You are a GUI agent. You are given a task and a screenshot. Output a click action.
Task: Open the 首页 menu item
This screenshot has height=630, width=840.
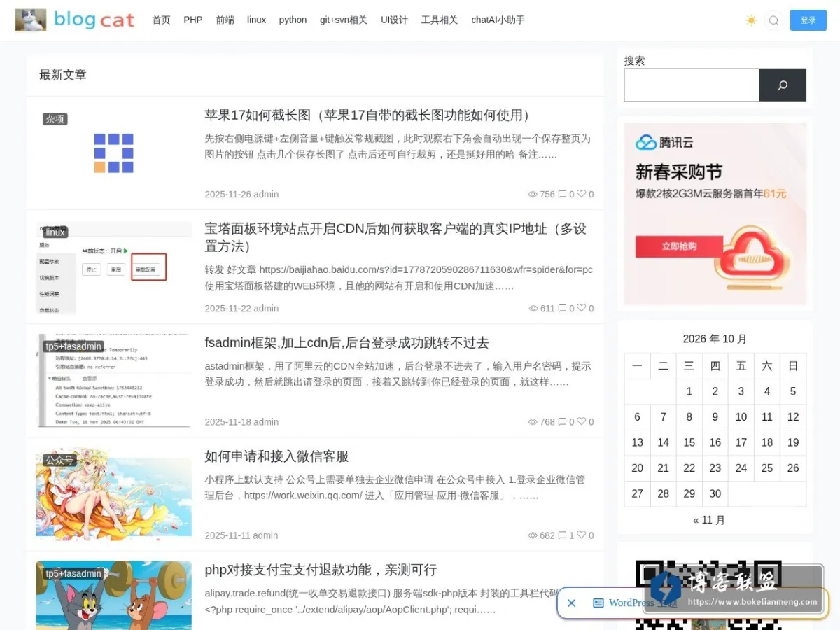tap(161, 20)
